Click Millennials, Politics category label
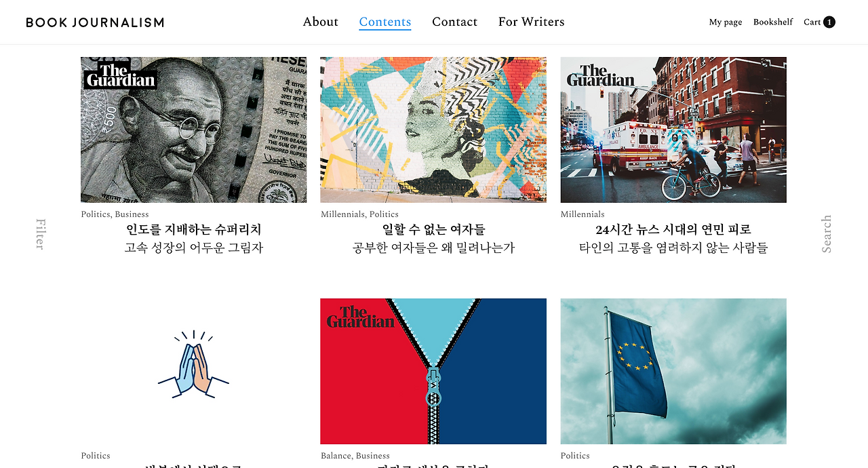This screenshot has width=868, height=468. point(359,214)
